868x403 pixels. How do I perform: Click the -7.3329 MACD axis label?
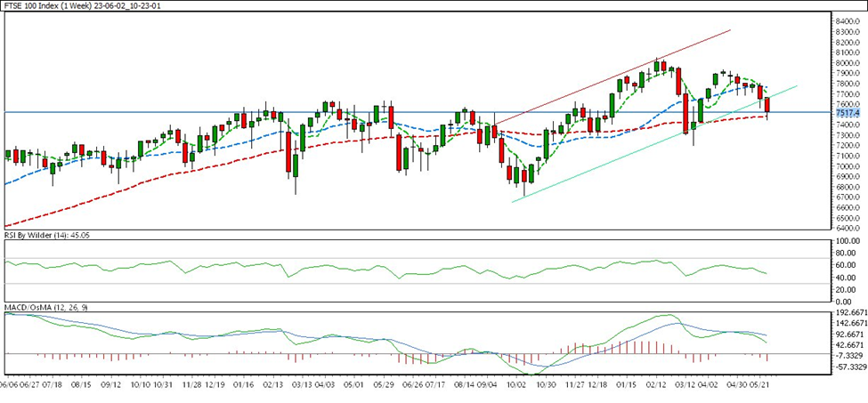851,356
